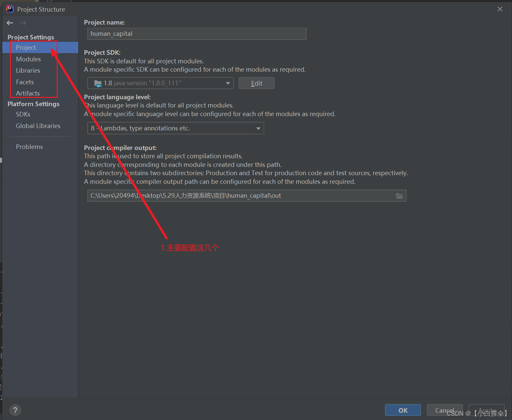Select Project in Project Settings
The height and width of the screenshot is (420, 512).
(x=40, y=47)
